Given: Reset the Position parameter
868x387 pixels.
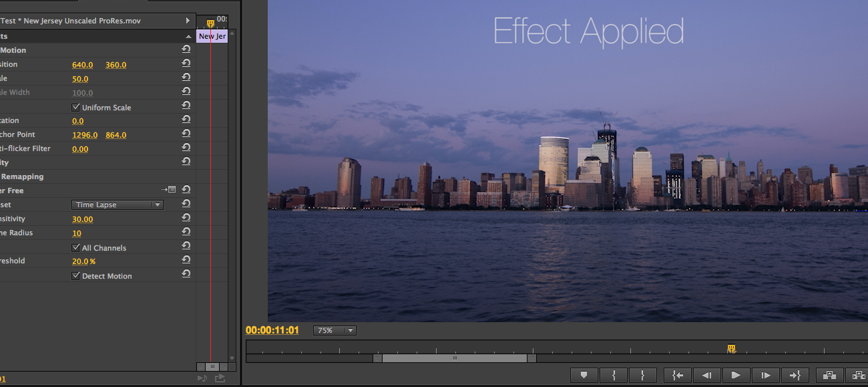Looking at the screenshot, I should point(186,63).
